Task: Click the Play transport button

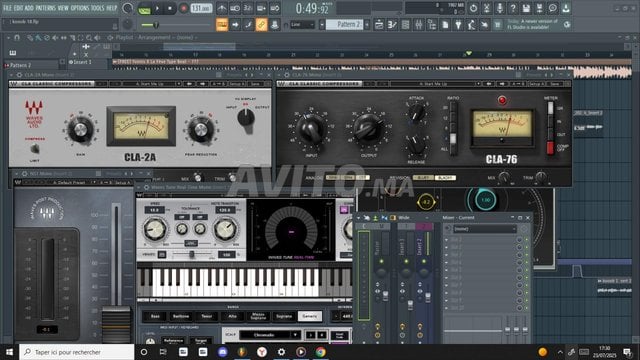Action: pyautogui.click(x=157, y=8)
